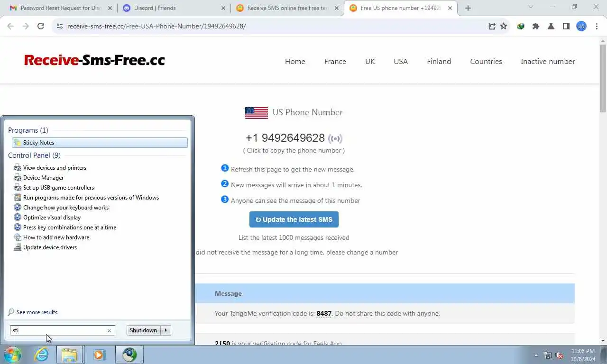Open How to add new hardware
607x364 pixels.
pyautogui.click(x=56, y=237)
